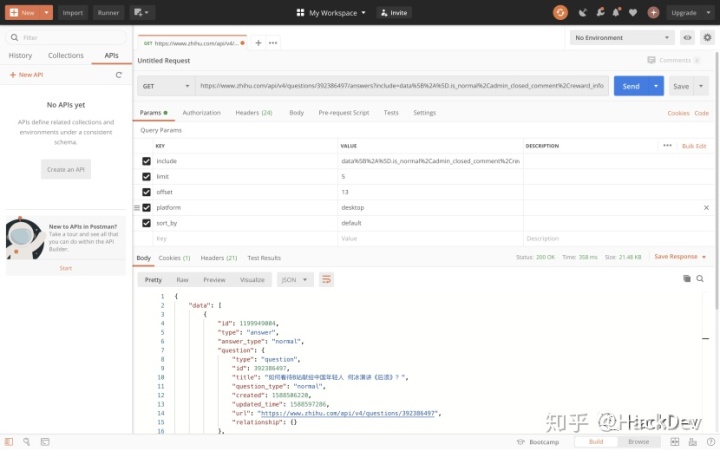Toggle word wrap in response body
The image size is (720, 451).
click(x=326, y=279)
